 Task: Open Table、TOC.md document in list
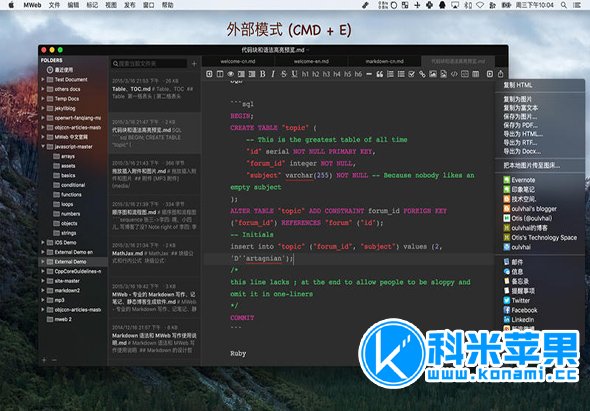click(x=155, y=91)
